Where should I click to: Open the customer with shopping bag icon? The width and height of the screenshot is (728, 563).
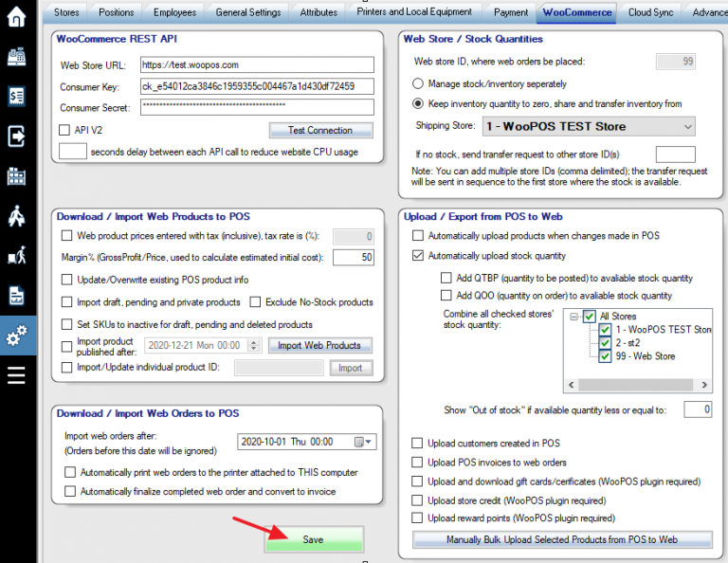16,216
